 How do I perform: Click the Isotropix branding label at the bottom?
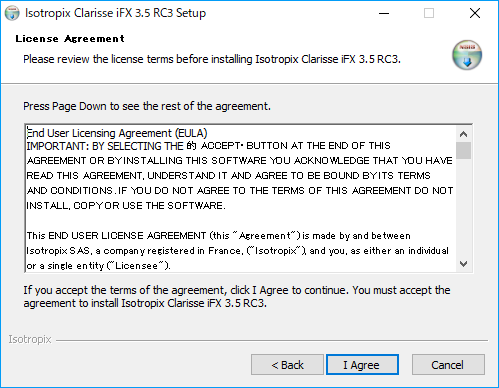point(30,339)
